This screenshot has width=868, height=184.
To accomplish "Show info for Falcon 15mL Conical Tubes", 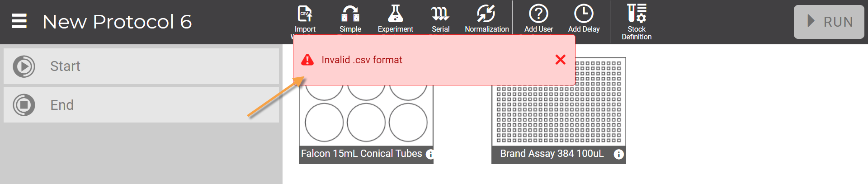I will [430, 154].
